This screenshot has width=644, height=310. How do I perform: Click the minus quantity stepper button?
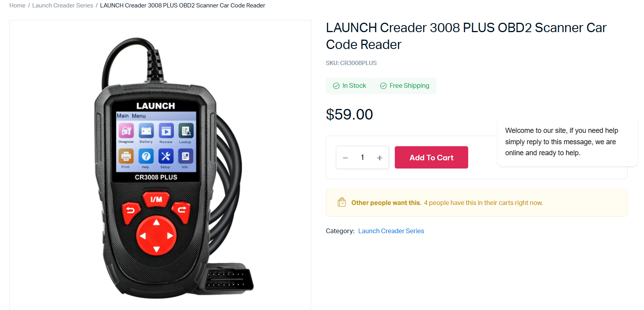coord(345,158)
